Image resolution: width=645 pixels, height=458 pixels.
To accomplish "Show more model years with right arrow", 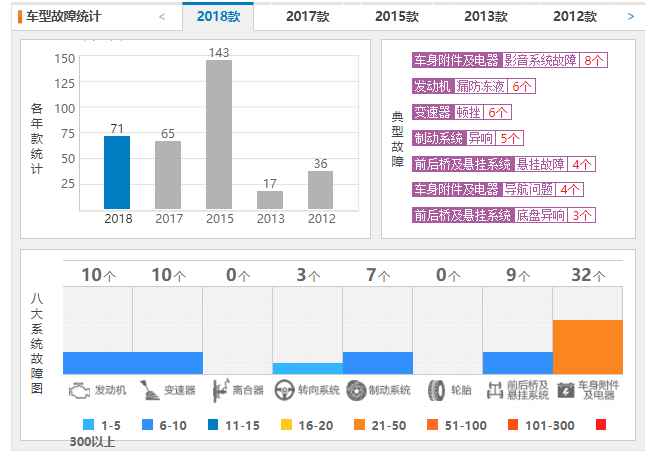I will tap(631, 16).
